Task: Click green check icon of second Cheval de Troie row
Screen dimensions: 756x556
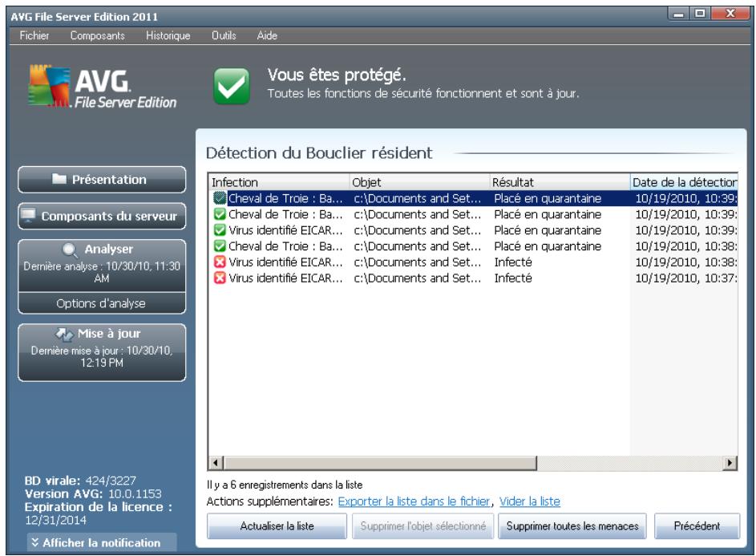Action: 220,214
